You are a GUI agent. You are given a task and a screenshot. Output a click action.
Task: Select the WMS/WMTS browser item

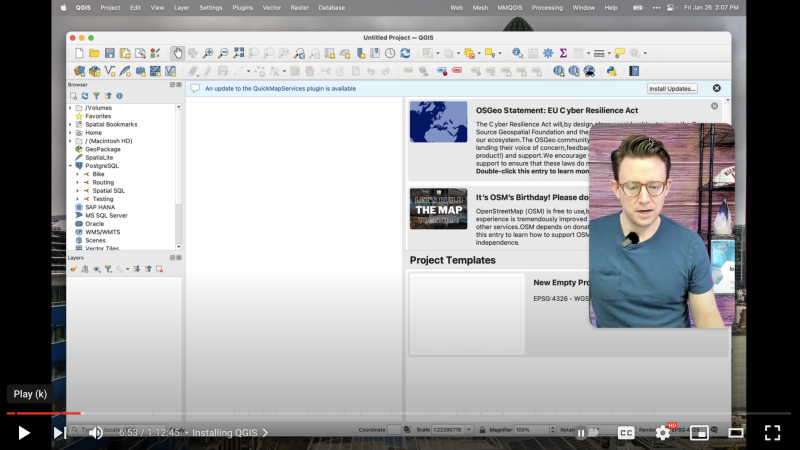click(x=103, y=232)
